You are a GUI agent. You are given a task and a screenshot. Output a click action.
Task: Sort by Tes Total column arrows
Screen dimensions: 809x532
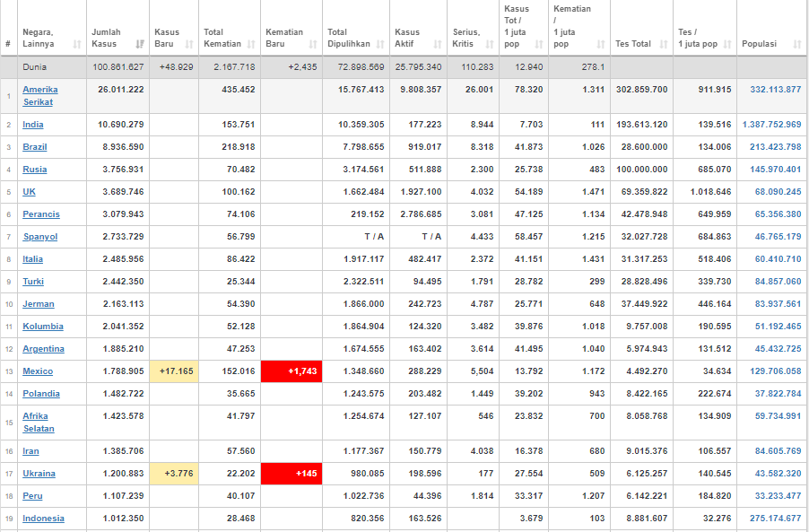[664, 44]
